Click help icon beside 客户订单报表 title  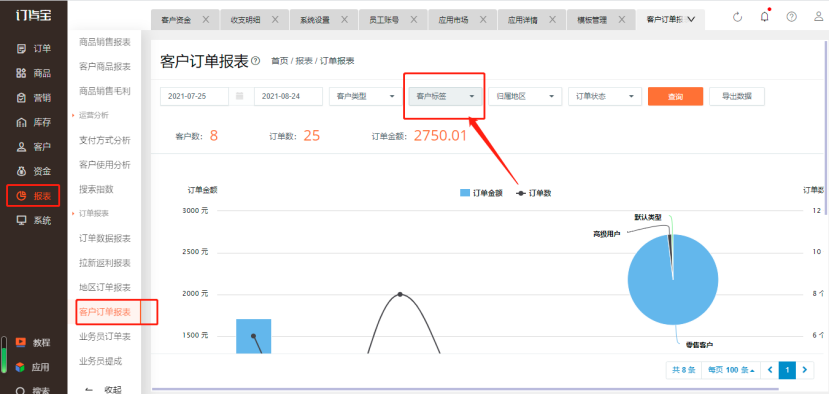click(x=255, y=61)
